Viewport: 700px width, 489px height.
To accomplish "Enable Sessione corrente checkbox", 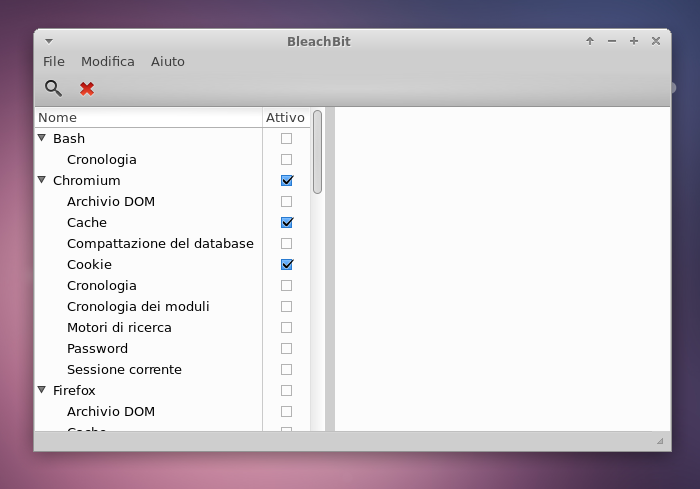I will pos(287,369).
